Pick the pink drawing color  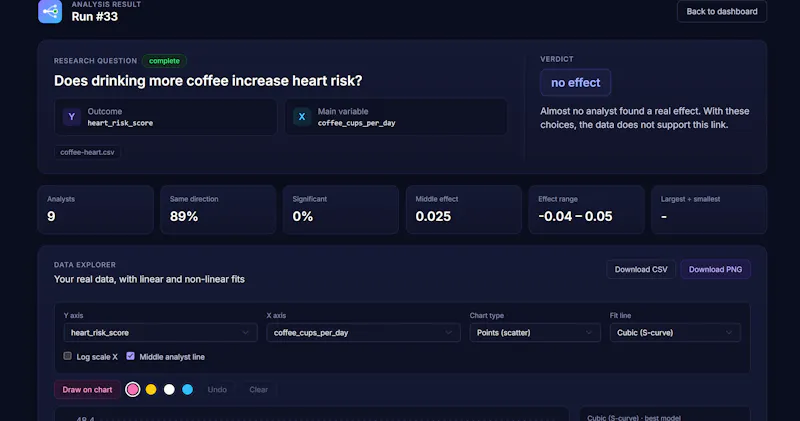click(133, 389)
